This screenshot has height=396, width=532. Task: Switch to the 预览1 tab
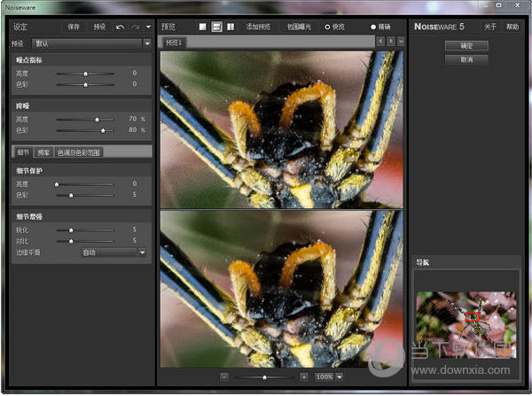click(174, 43)
